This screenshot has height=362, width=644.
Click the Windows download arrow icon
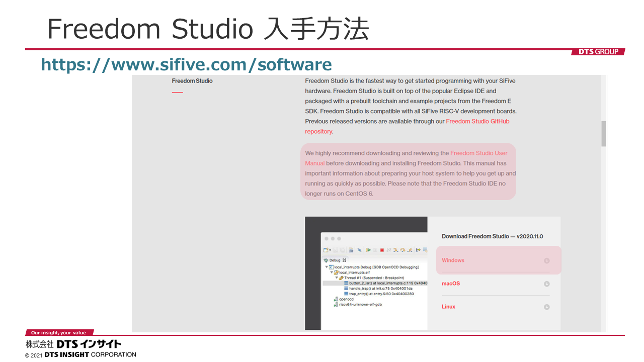(x=546, y=260)
